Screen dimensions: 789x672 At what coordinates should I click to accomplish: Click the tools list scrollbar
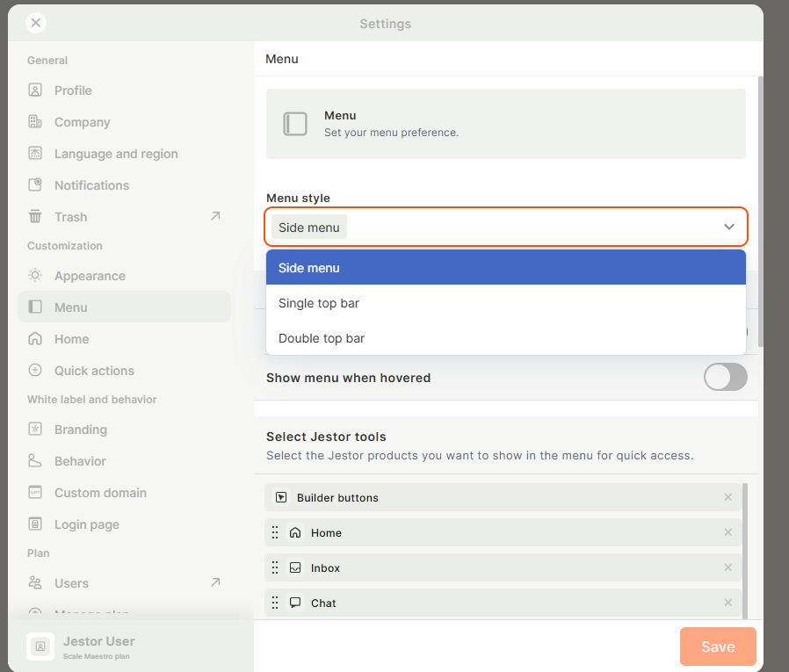pyautogui.click(x=745, y=551)
